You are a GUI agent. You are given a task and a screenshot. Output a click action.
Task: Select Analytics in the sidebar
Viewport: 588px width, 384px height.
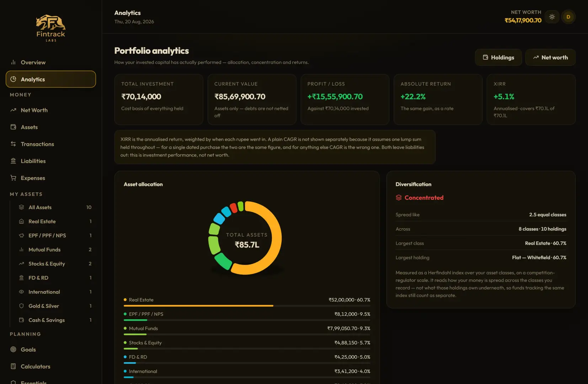pos(51,79)
